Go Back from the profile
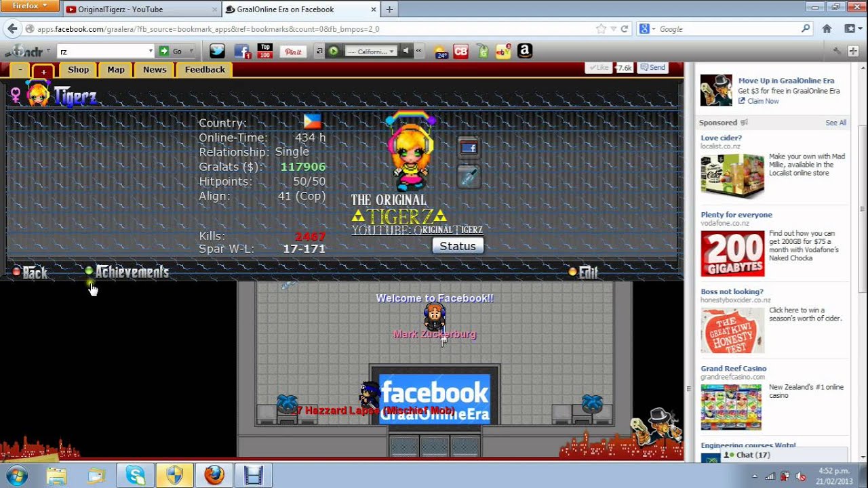Image resolution: width=868 pixels, height=488 pixels. coord(30,272)
